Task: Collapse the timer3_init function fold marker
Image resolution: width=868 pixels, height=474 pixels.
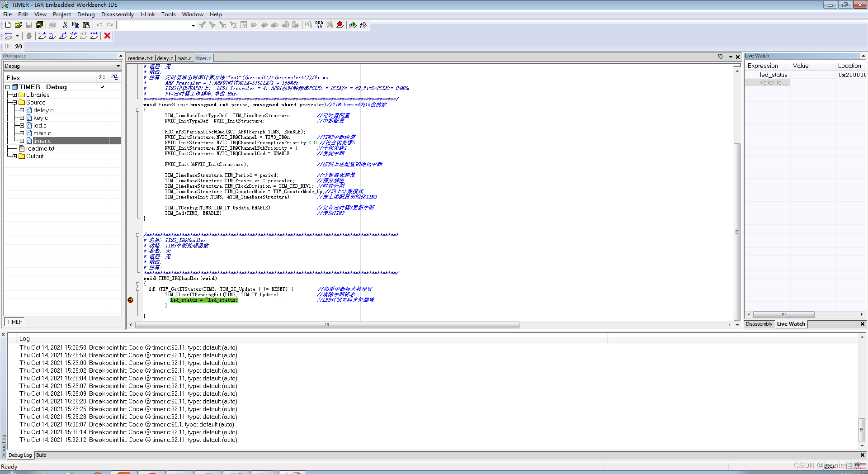Action: [x=138, y=110]
